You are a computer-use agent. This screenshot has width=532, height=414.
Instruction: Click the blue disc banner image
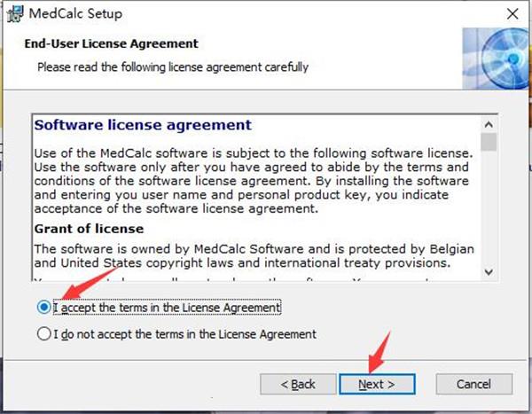click(x=496, y=59)
